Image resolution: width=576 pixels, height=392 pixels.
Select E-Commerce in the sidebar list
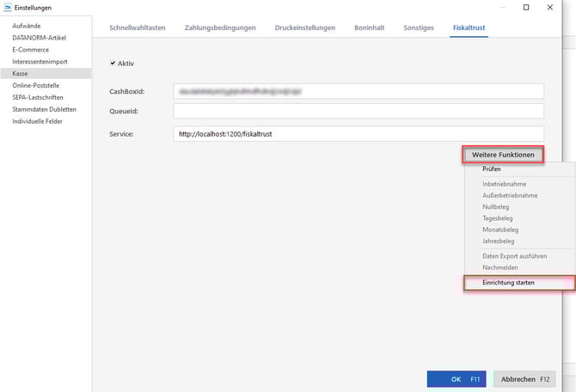point(32,50)
